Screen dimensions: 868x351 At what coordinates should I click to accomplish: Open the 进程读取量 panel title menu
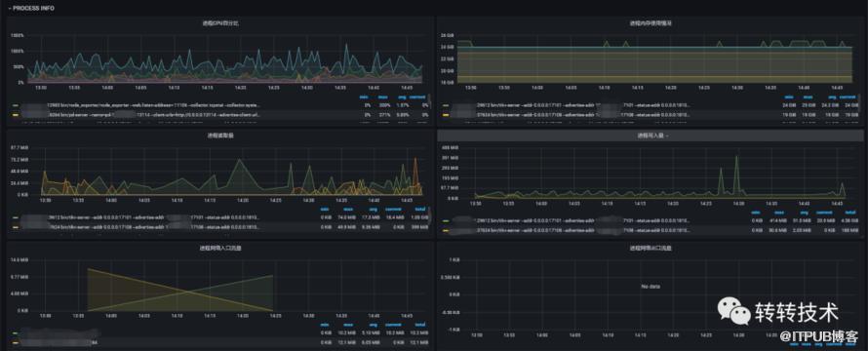point(220,135)
